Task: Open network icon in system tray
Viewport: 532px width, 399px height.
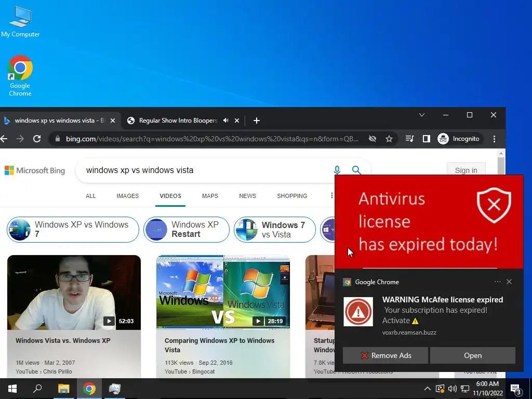Action: 465,389
